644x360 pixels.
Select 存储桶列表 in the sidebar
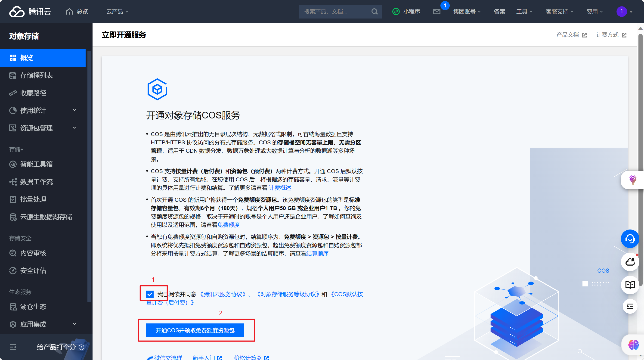click(37, 75)
